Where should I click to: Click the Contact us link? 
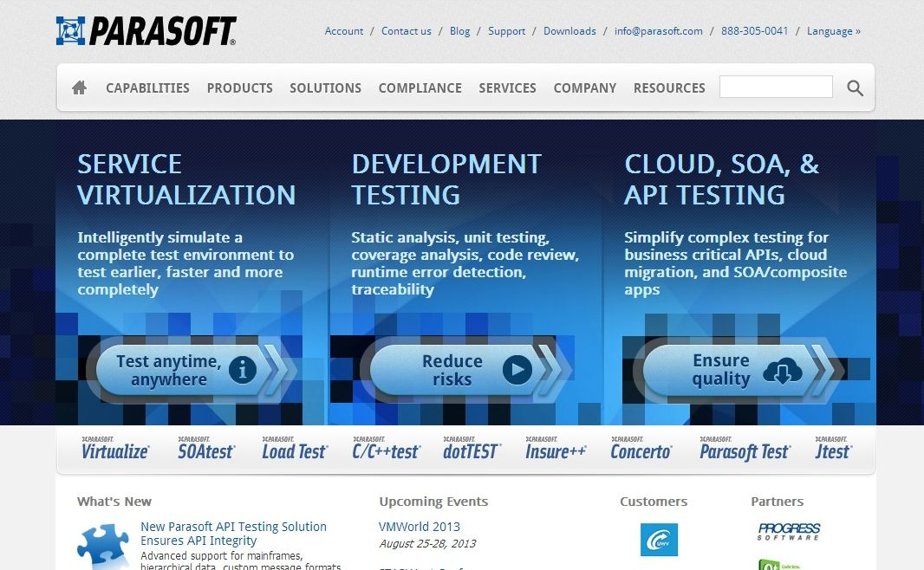pos(406,30)
